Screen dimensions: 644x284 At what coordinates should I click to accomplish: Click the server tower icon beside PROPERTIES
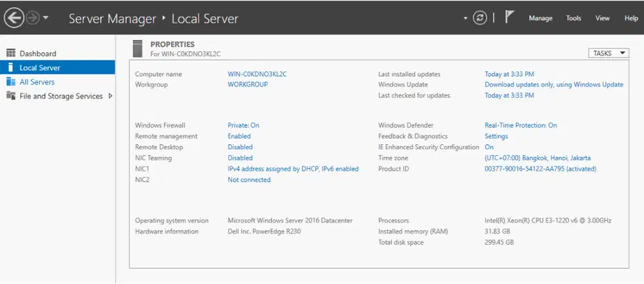(138, 48)
